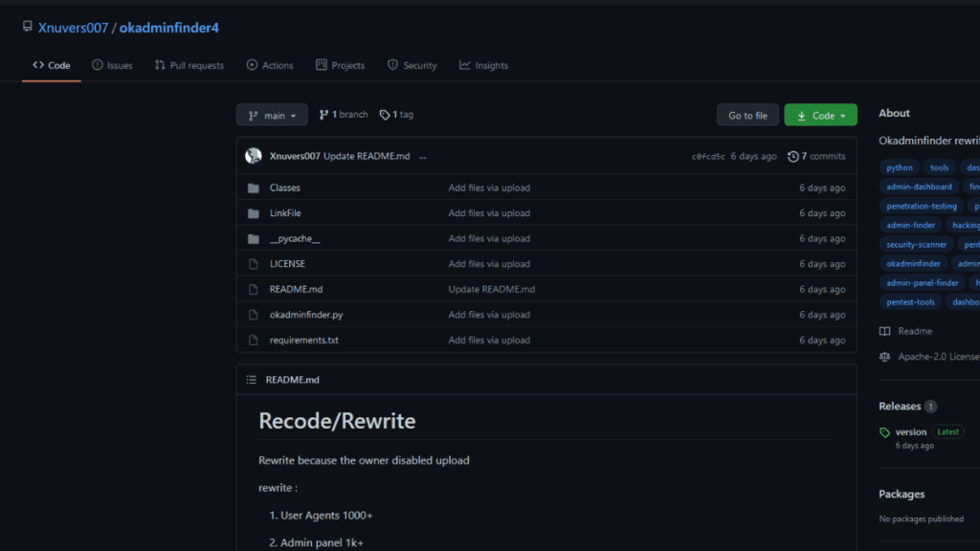Select the tools topic tag
The image size is (980, 551).
point(940,167)
